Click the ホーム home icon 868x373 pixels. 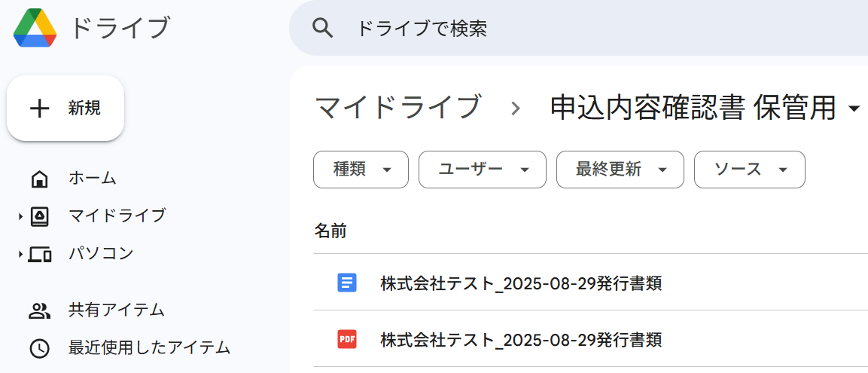39,179
